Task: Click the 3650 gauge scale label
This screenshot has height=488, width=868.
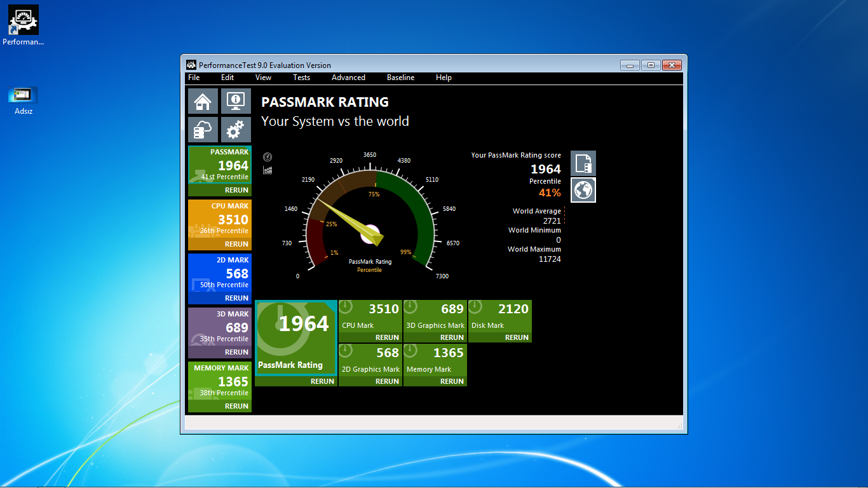Action: point(369,155)
